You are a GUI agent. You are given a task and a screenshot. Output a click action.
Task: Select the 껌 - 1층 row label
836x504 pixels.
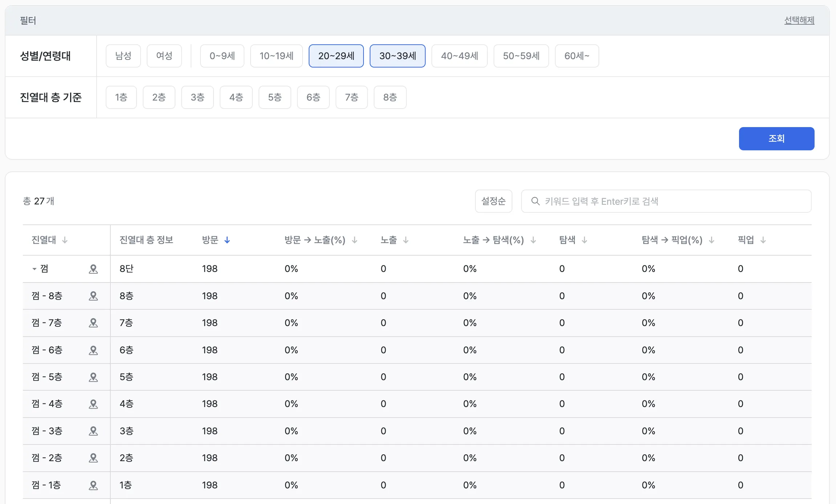pos(46,485)
